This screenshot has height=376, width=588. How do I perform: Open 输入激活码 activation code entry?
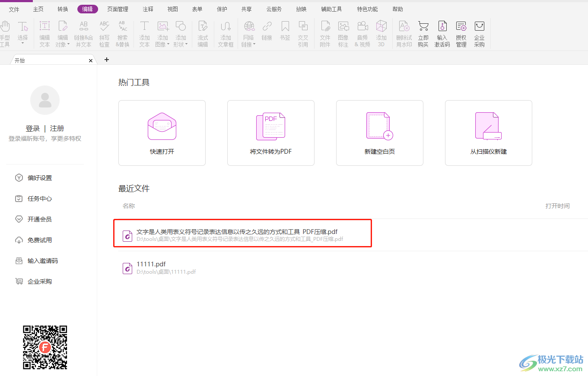click(442, 33)
